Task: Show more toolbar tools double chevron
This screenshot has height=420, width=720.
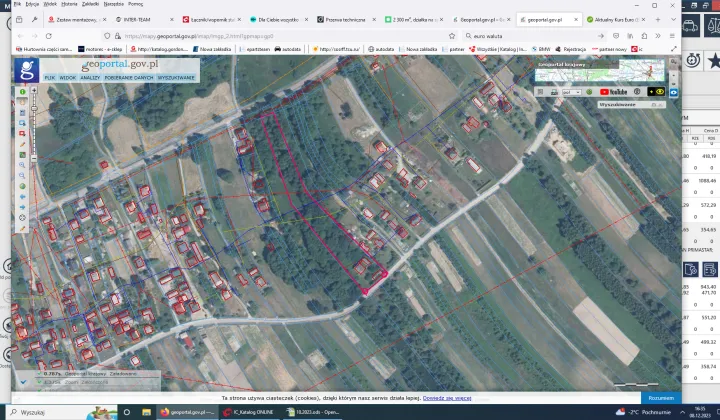Action: click(x=658, y=36)
